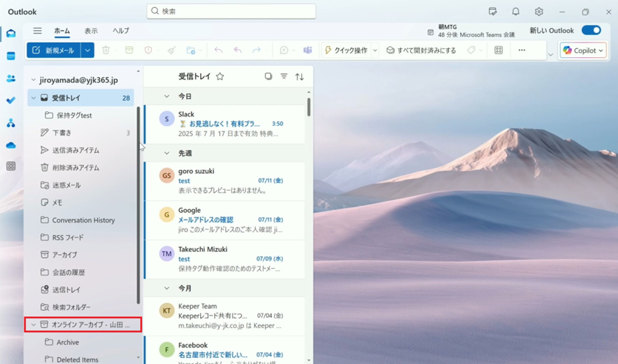Open the 新規メール dropdown arrow
Viewport: 618px width, 364px height.
88,50
